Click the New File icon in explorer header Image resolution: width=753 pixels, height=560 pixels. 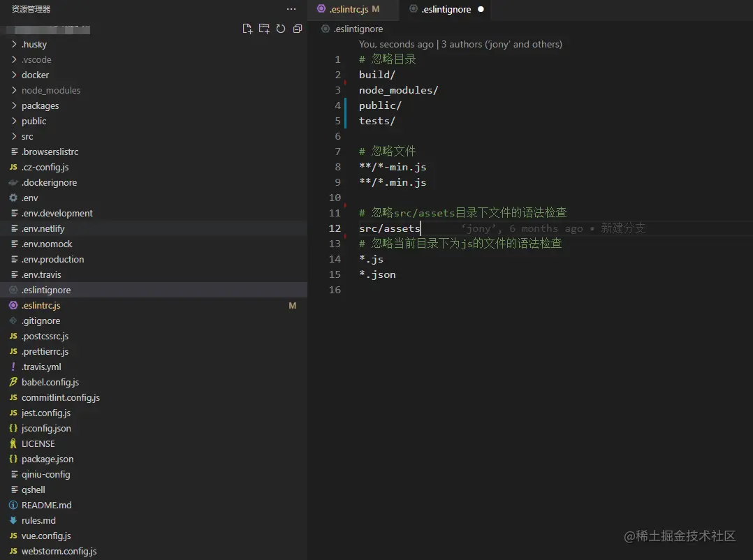(x=247, y=29)
